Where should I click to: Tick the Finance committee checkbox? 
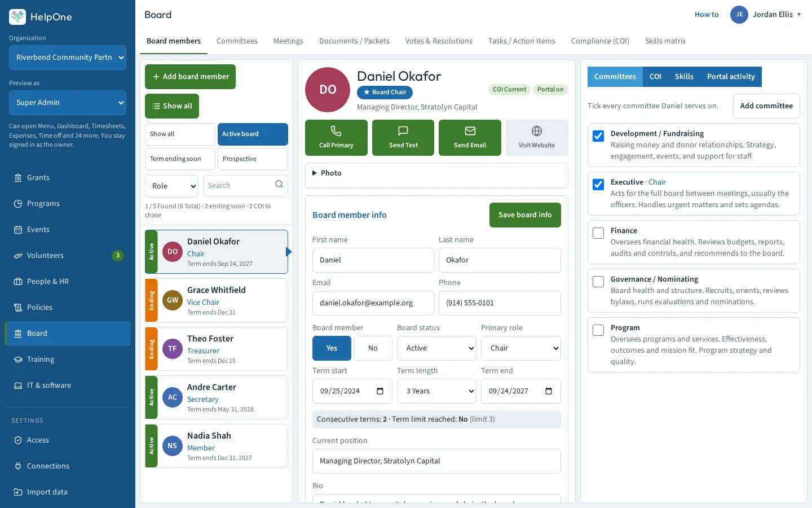point(598,233)
